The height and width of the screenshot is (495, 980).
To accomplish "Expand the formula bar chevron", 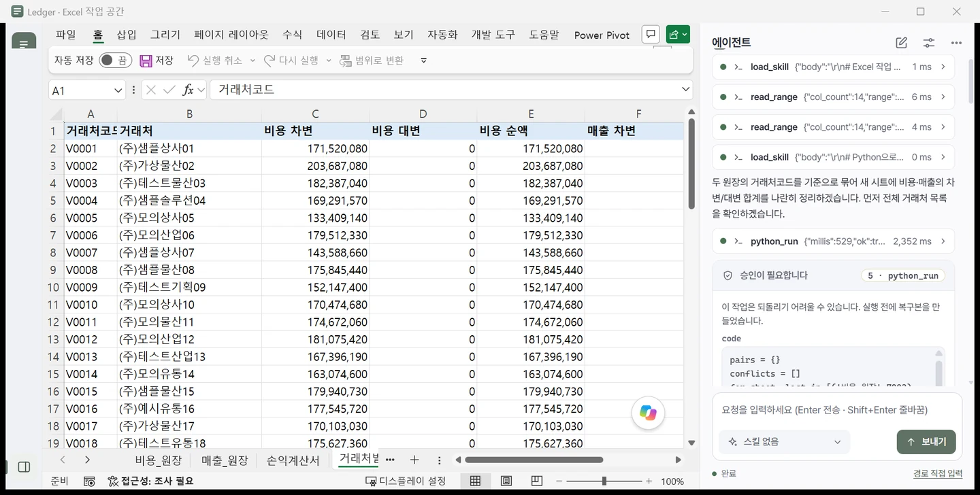I will pos(685,90).
